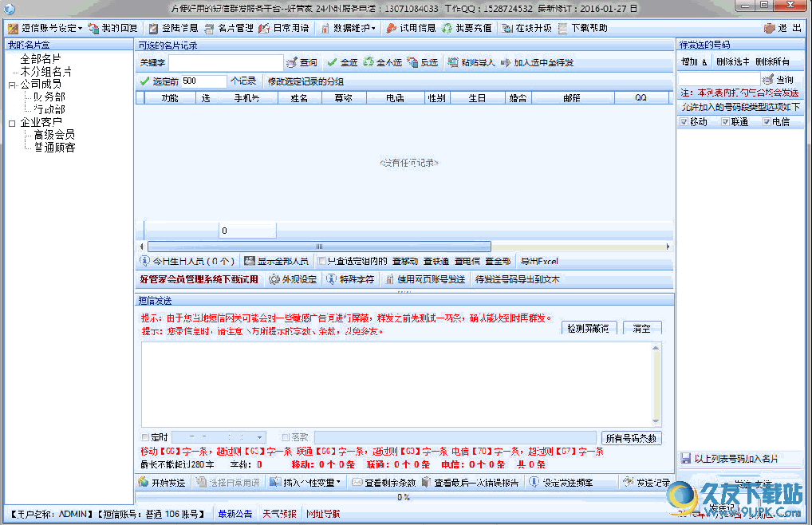Select 未分组名片 tree node

pos(45,72)
